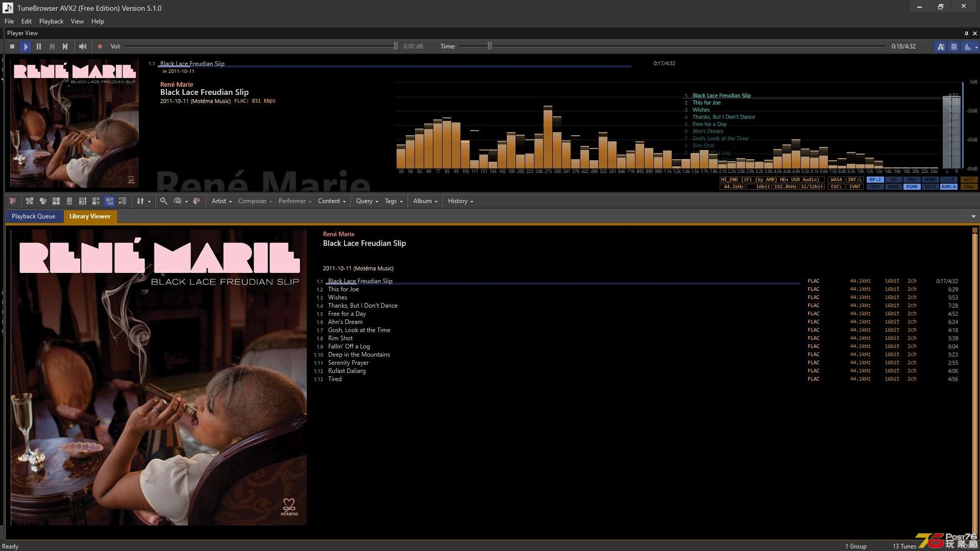Screen dimensions: 980x551
Task: Skip to the next track
Action: pyautogui.click(x=65, y=46)
